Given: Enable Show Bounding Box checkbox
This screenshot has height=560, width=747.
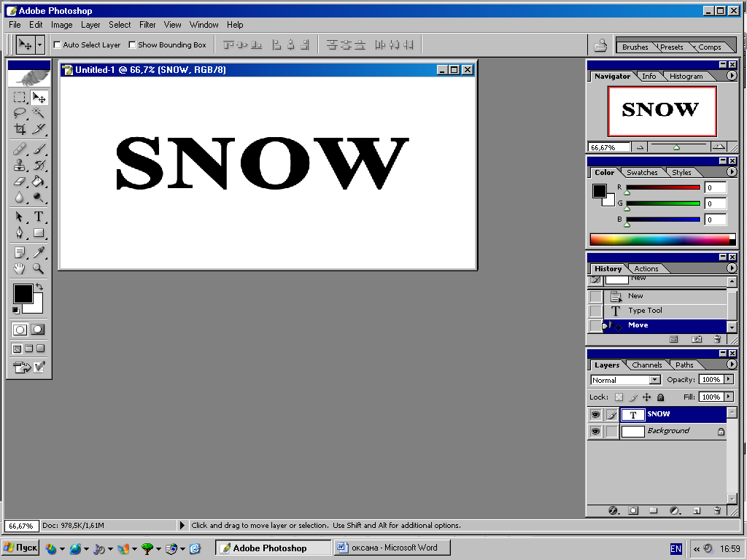Looking at the screenshot, I should pos(133,44).
